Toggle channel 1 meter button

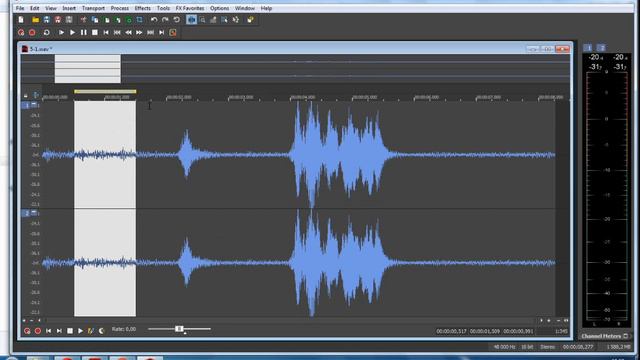(x=588, y=48)
